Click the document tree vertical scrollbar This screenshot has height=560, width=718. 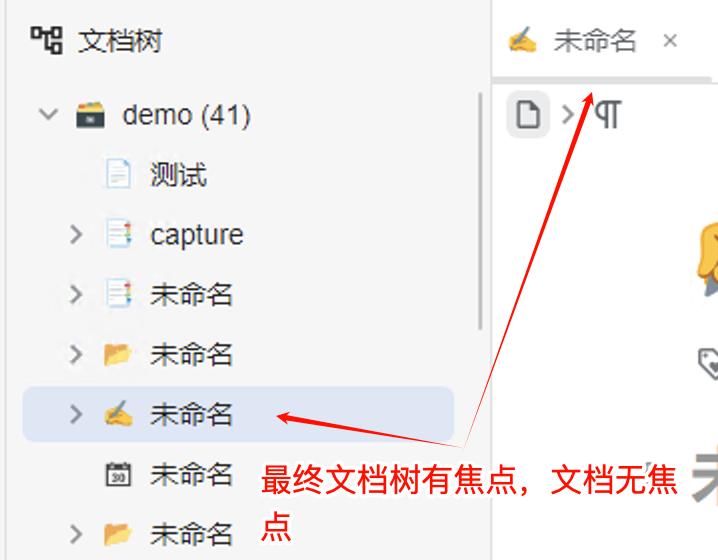pos(480,211)
